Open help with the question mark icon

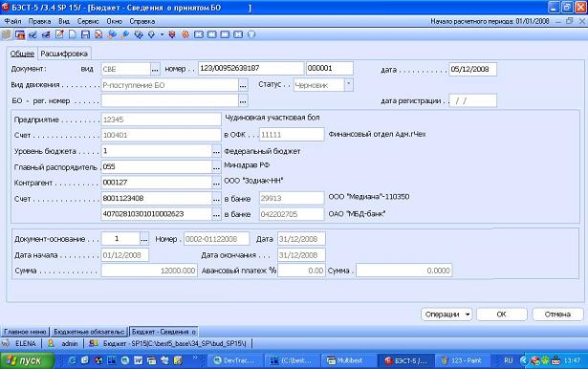tap(251, 34)
